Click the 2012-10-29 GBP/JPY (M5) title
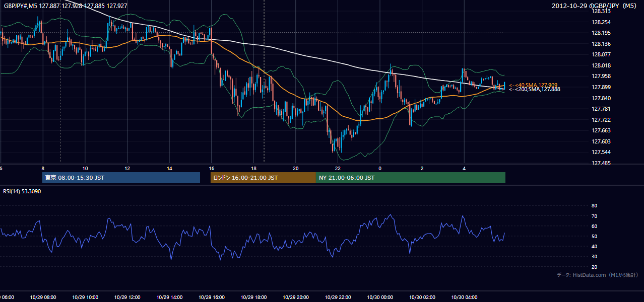The width and height of the screenshot is (644, 302). [595, 6]
